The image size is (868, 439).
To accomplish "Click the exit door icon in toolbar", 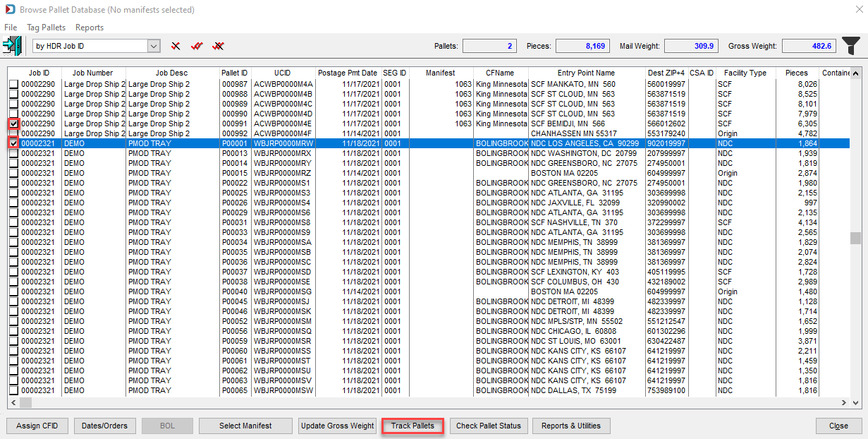I will [12, 46].
